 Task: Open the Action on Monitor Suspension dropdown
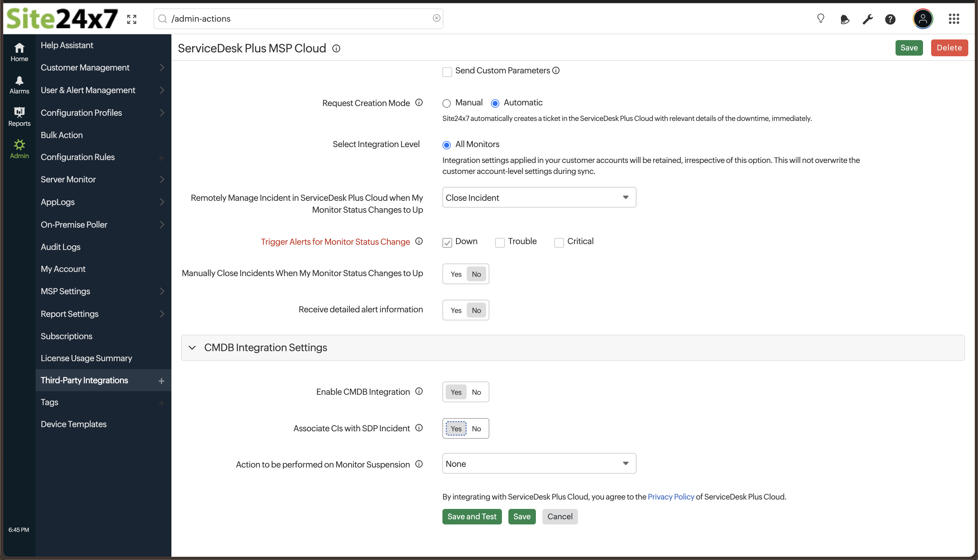click(538, 463)
